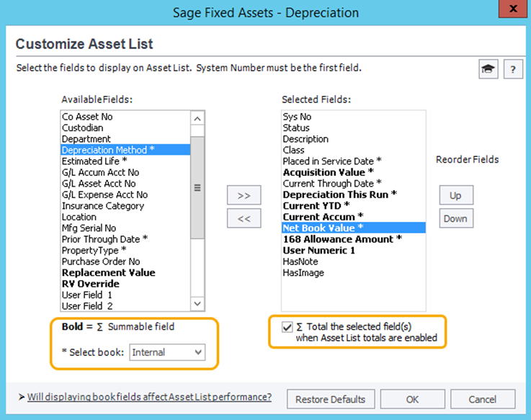Remove field with the << button

[244, 218]
